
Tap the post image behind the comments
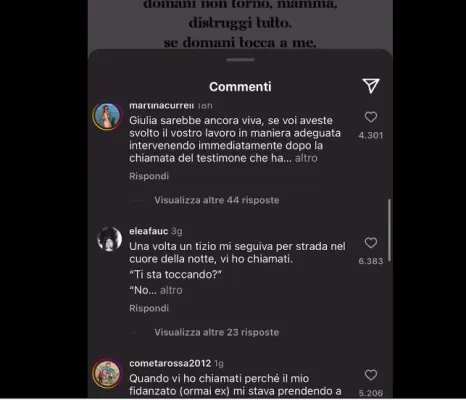(x=240, y=24)
